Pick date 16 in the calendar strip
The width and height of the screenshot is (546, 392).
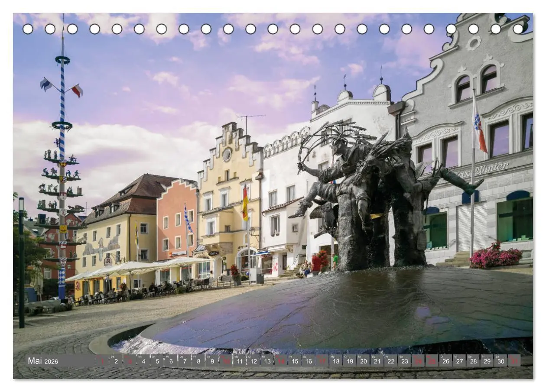308,360
